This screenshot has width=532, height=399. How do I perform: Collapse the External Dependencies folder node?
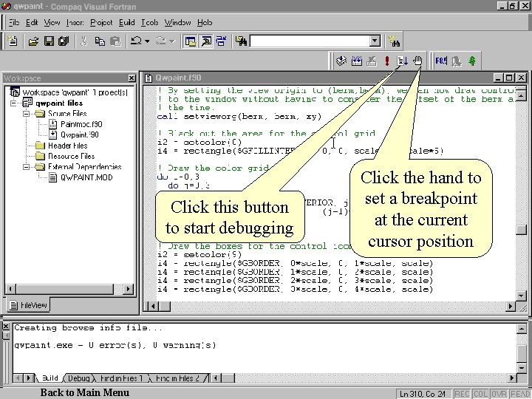[27, 166]
